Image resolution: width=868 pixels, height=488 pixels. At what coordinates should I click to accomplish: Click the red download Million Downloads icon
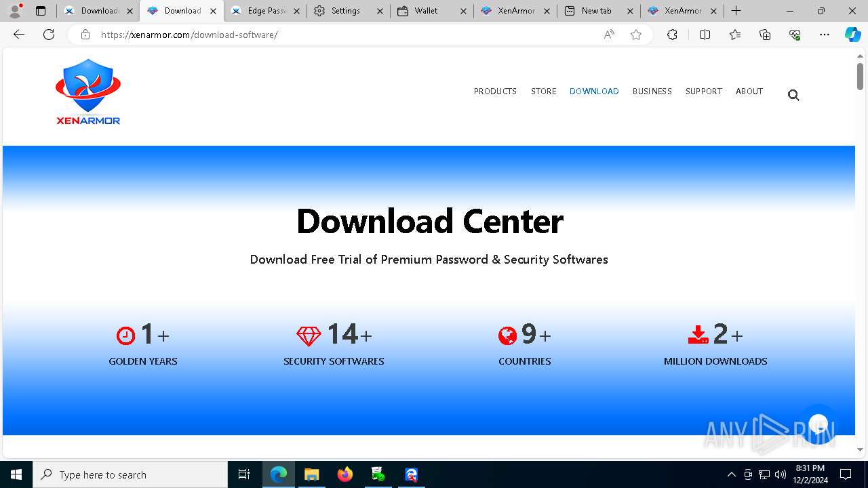(698, 335)
